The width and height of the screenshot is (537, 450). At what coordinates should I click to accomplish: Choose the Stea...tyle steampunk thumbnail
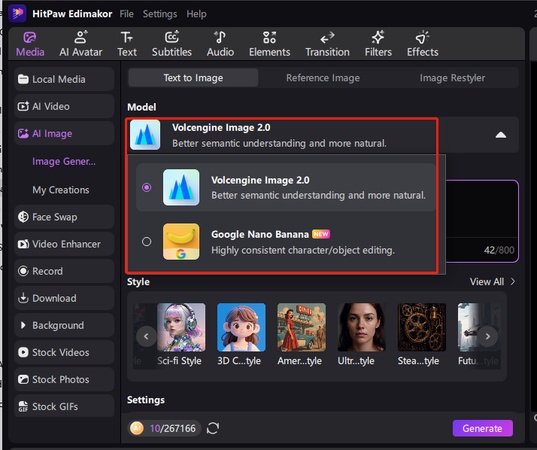pos(422,327)
